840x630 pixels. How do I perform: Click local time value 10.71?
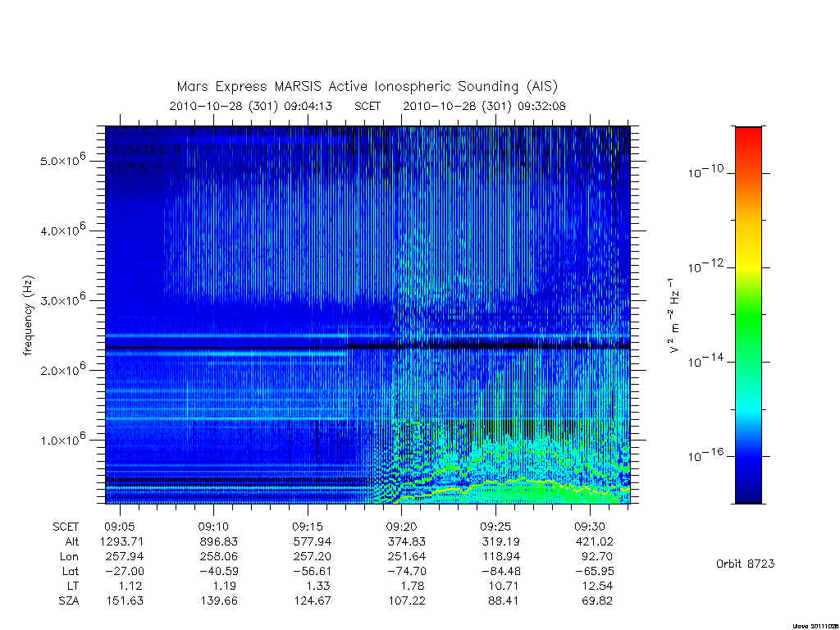point(504,586)
